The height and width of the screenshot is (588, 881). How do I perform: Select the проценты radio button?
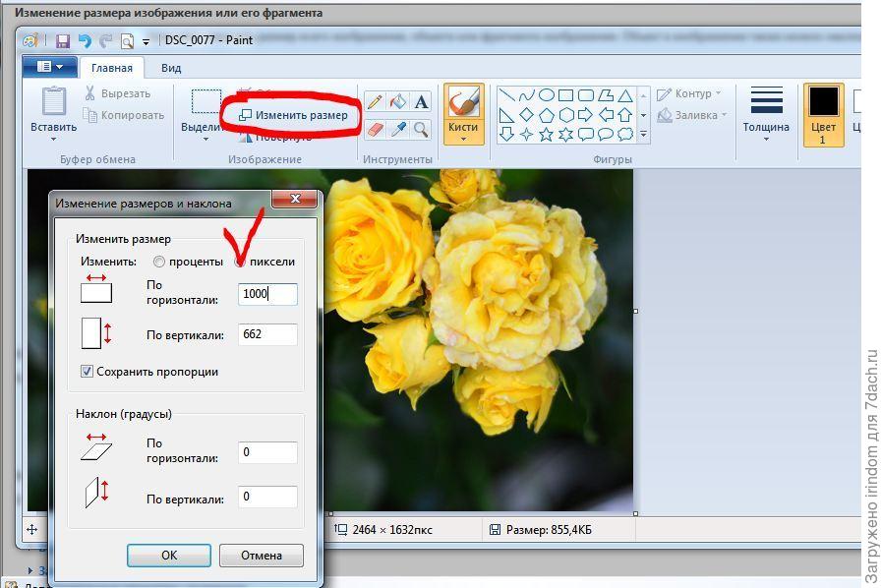pos(159,262)
